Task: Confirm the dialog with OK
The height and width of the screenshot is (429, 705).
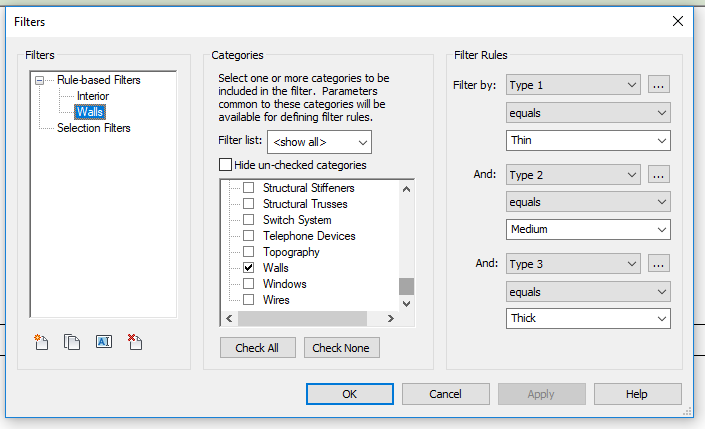Action: click(x=349, y=394)
